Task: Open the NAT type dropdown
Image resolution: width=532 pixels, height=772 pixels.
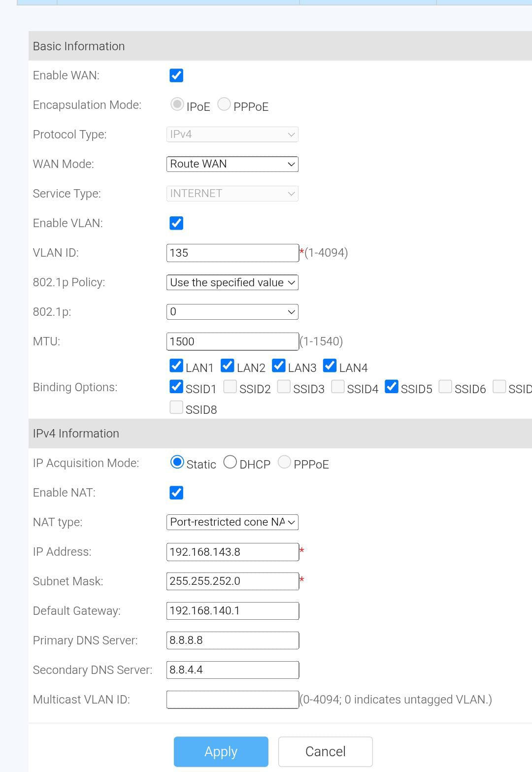Action: pyautogui.click(x=233, y=522)
